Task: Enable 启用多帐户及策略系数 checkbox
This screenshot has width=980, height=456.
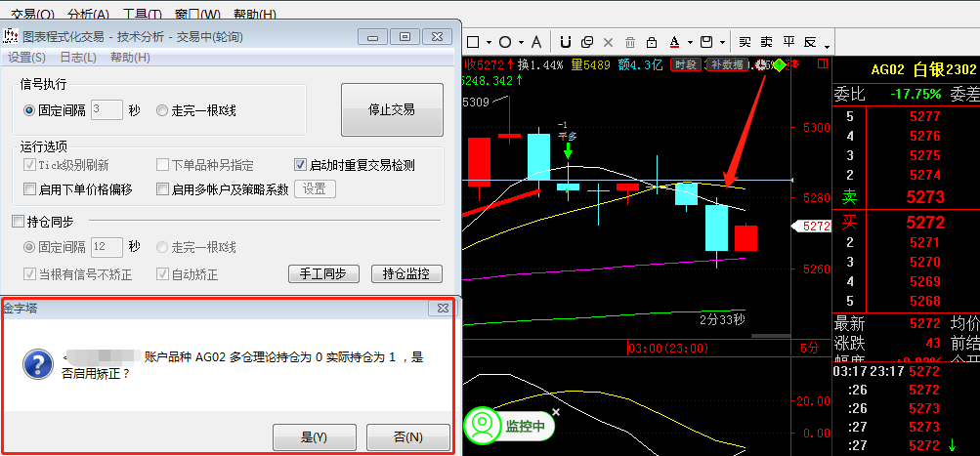Action: pos(162,189)
